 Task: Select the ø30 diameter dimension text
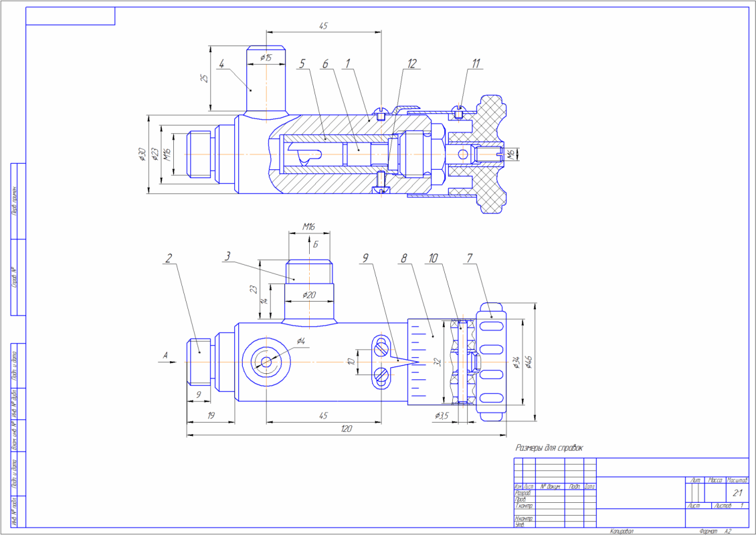143,154
